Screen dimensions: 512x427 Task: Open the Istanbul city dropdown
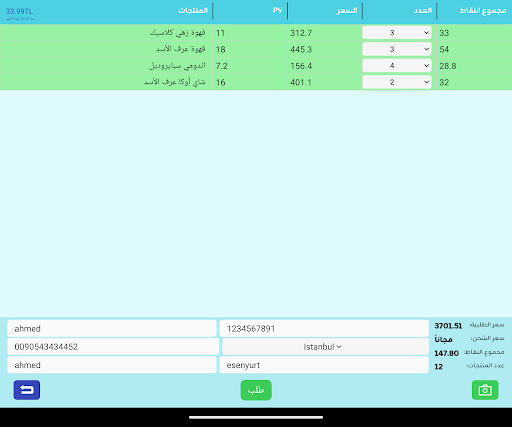pos(325,347)
